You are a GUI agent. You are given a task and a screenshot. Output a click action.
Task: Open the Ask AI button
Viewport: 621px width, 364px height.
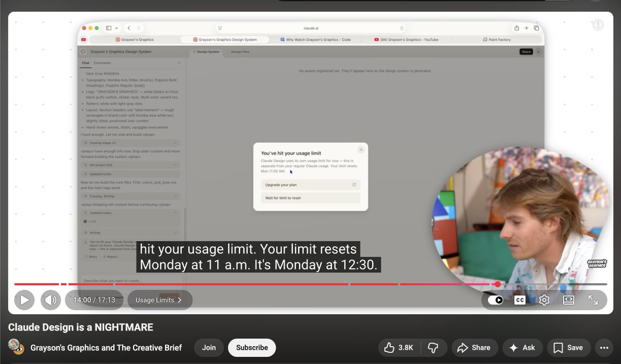(x=522, y=348)
